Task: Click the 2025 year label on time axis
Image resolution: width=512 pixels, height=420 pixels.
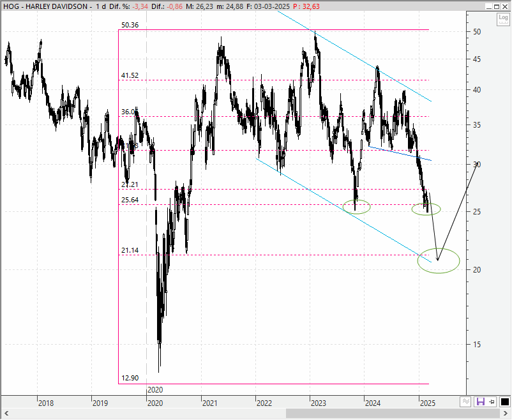Action: pos(428,403)
